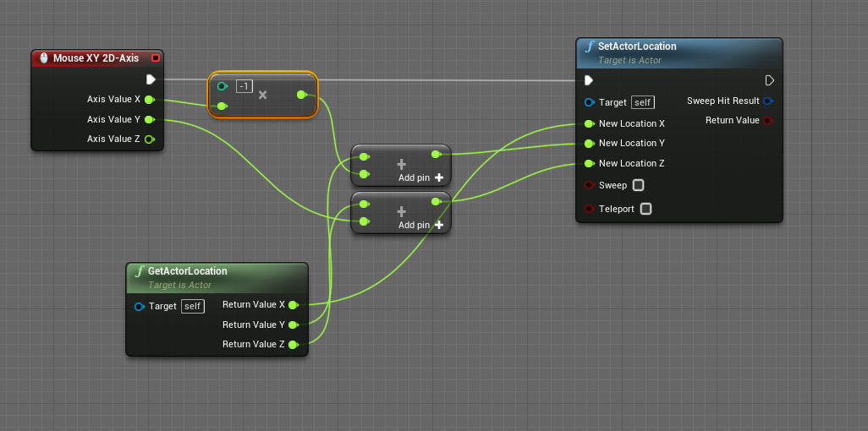
Task: Enable the Sweep checkbox
Action: (x=638, y=185)
